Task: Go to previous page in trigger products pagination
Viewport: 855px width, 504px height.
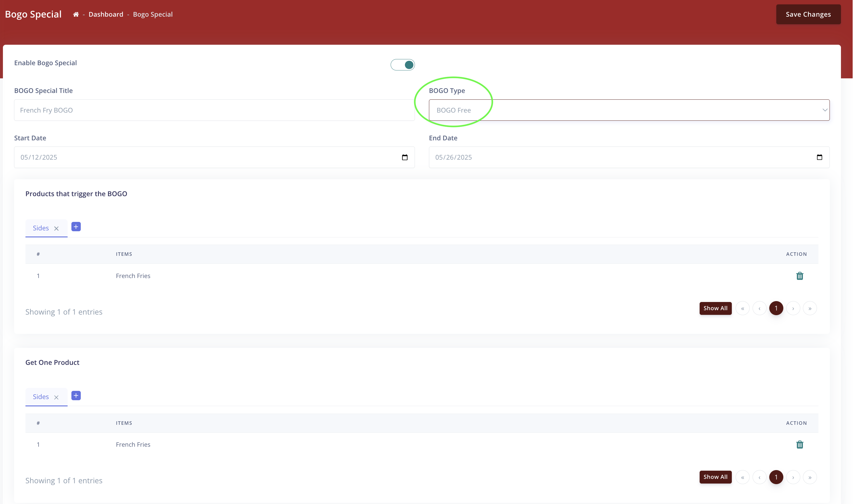Action: point(759,308)
